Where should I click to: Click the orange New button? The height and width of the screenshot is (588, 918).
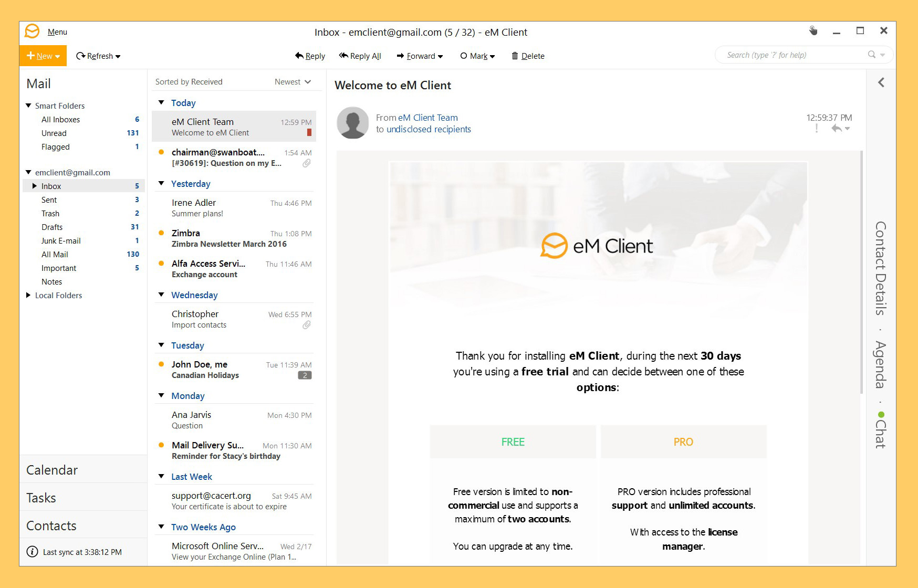[x=43, y=56]
